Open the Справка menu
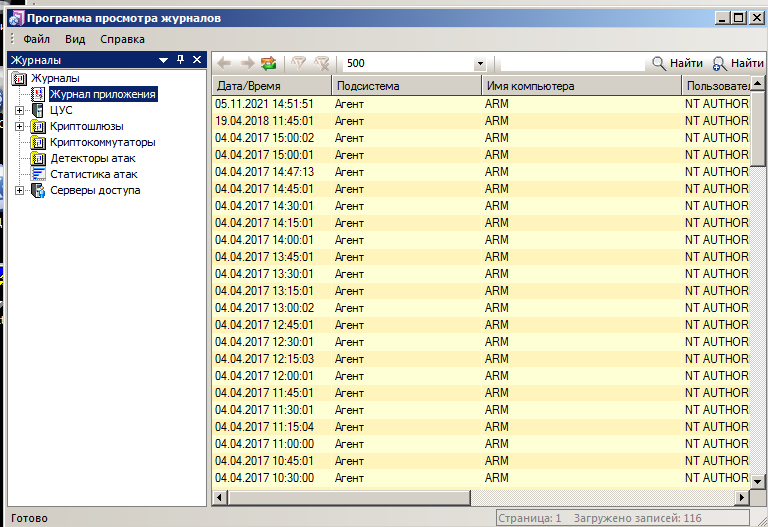This screenshot has width=768, height=527. [122, 39]
